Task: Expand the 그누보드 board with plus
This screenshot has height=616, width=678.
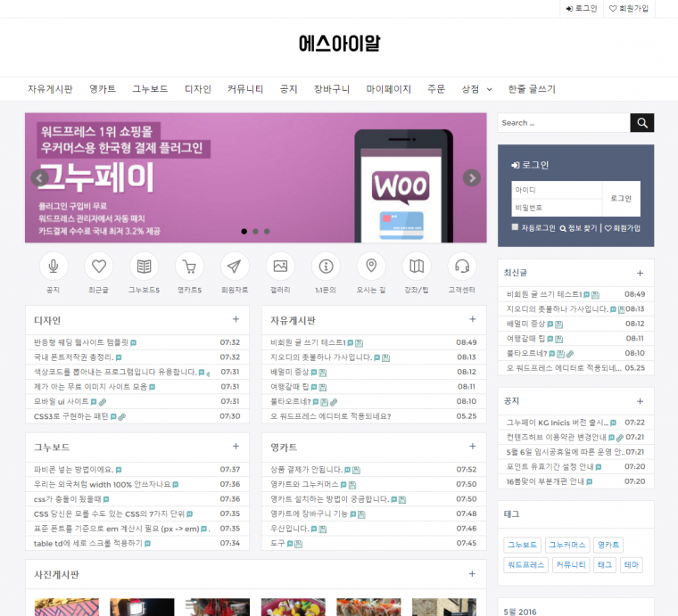Action: pos(236,447)
